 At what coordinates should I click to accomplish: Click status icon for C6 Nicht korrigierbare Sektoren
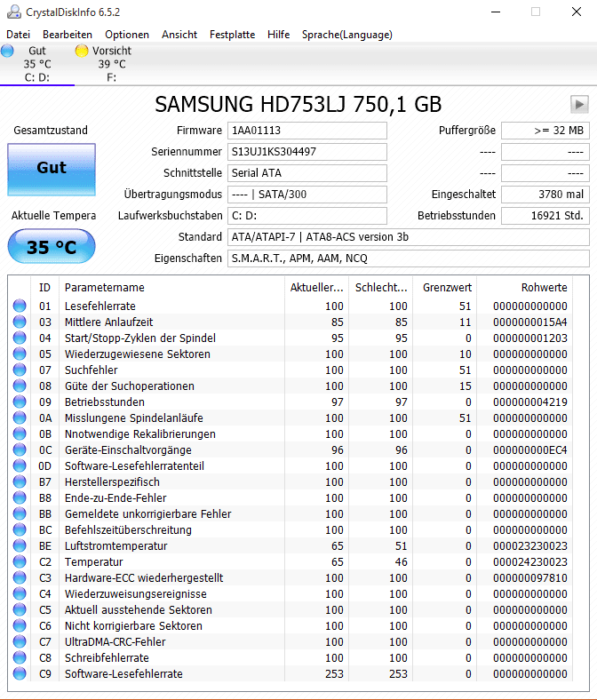[x=20, y=625]
